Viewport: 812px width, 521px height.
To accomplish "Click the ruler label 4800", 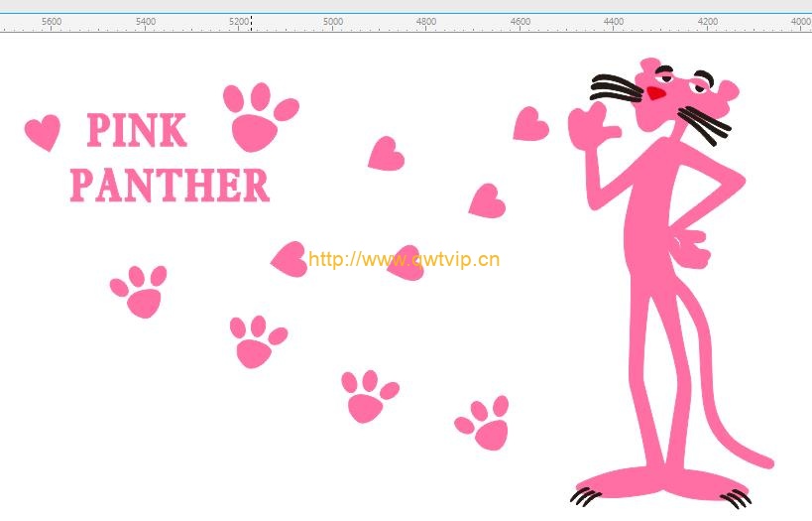I will pos(426,21).
